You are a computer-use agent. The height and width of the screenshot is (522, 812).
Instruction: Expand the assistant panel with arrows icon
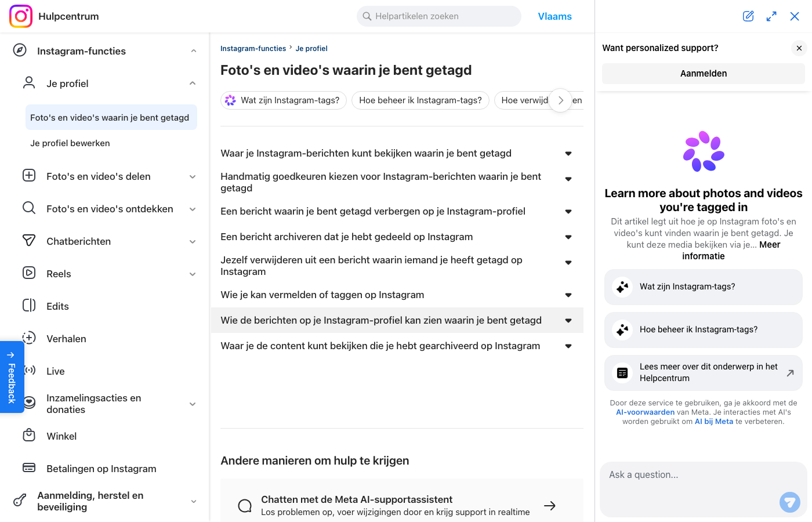771,16
